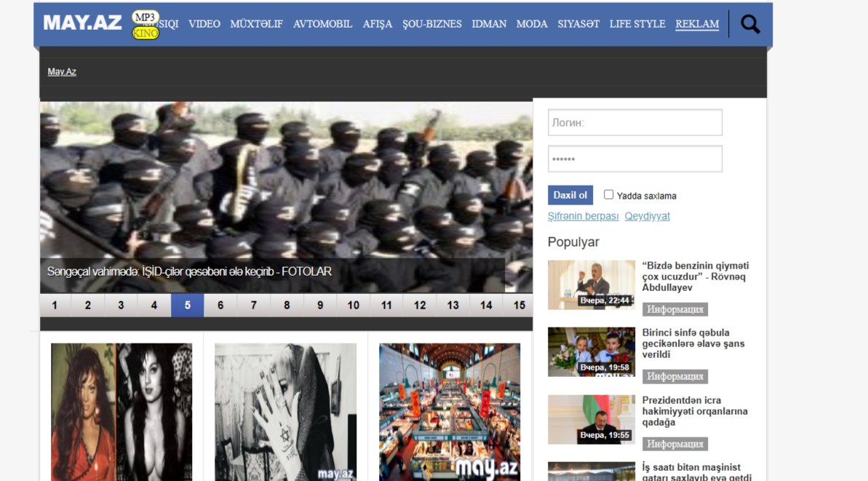
Task: Enable the Yadda saxlama checkbox
Action: click(608, 194)
